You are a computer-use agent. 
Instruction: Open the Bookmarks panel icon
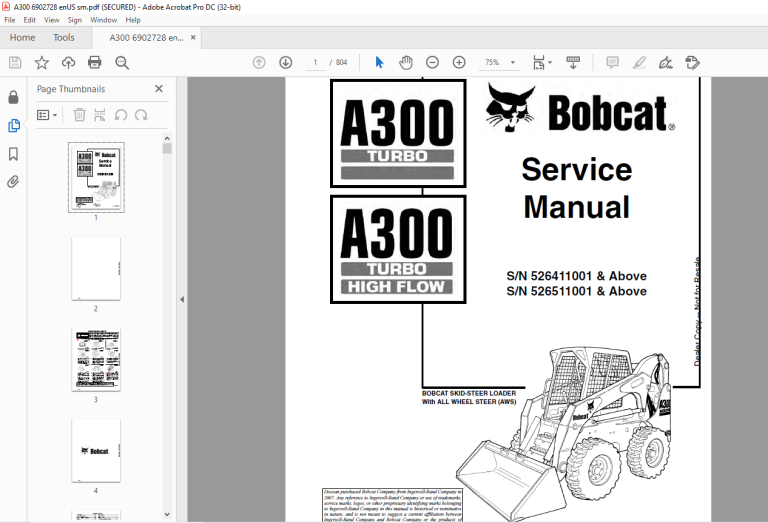[14, 154]
